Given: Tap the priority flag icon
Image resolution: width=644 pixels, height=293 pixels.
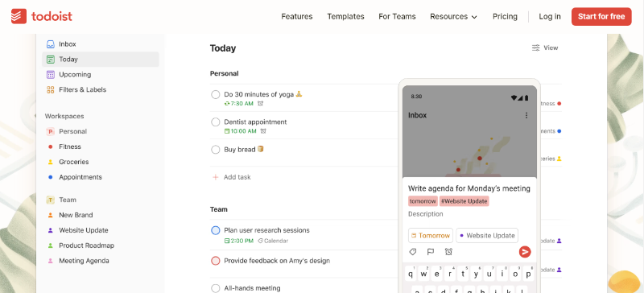Looking at the screenshot, I should (431, 251).
